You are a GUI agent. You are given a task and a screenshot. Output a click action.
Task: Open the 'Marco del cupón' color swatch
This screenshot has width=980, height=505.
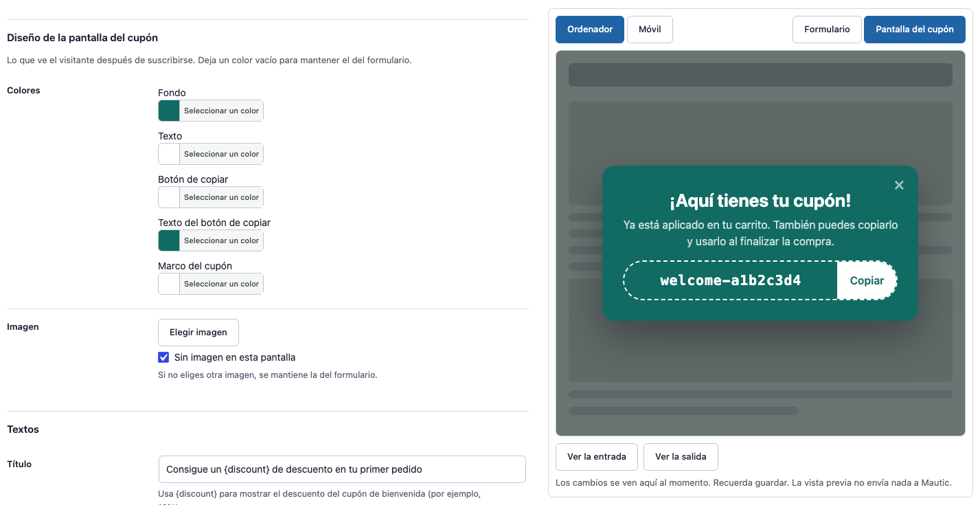pyautogui.click(x=169, y=284)
